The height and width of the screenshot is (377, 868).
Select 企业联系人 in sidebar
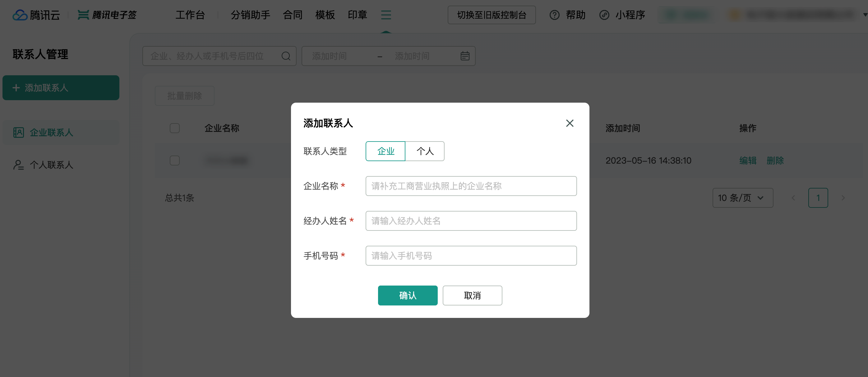61,133
